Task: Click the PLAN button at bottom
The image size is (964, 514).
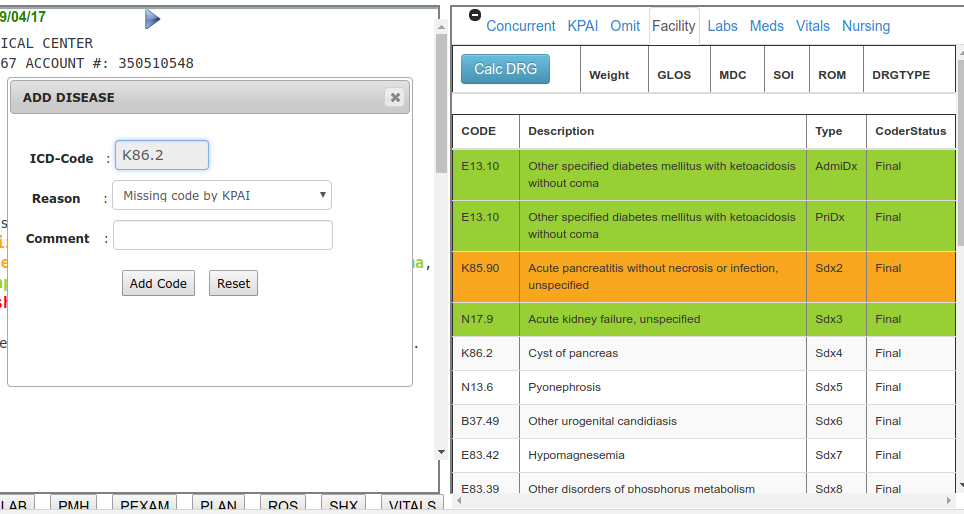Action: (218, 505)
